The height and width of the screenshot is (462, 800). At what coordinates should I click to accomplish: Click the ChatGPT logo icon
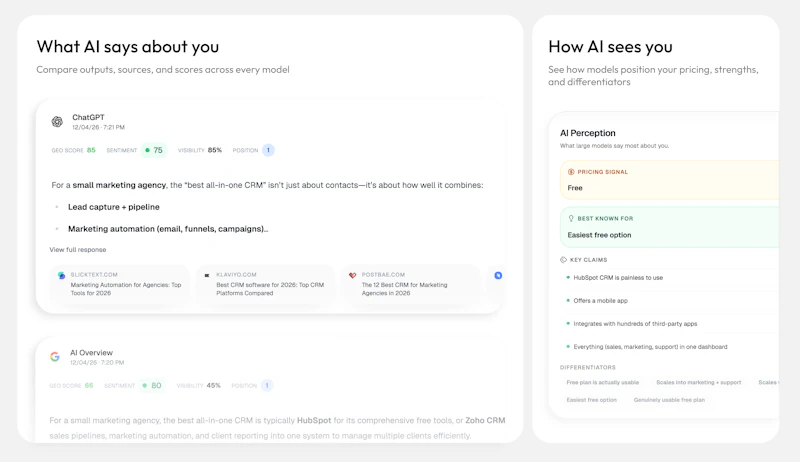point(57,121)
